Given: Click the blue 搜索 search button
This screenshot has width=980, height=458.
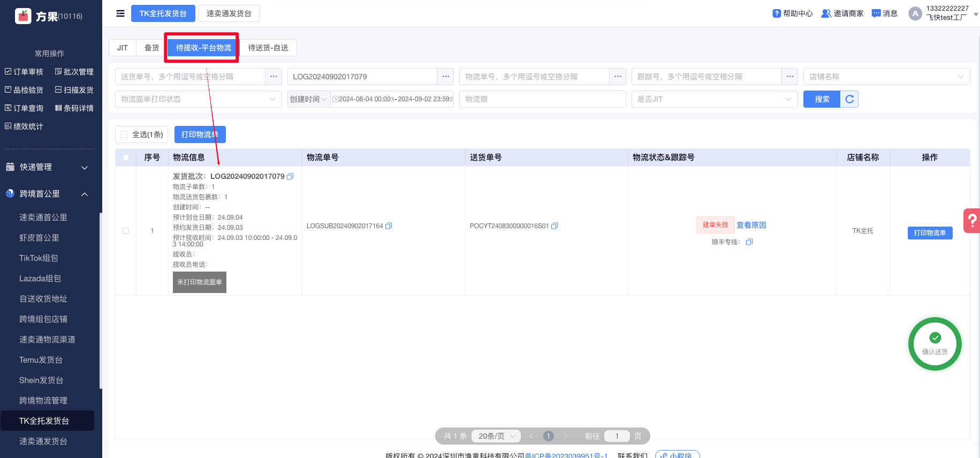Looking at the screenshot, I should click(x=822, y=99).
